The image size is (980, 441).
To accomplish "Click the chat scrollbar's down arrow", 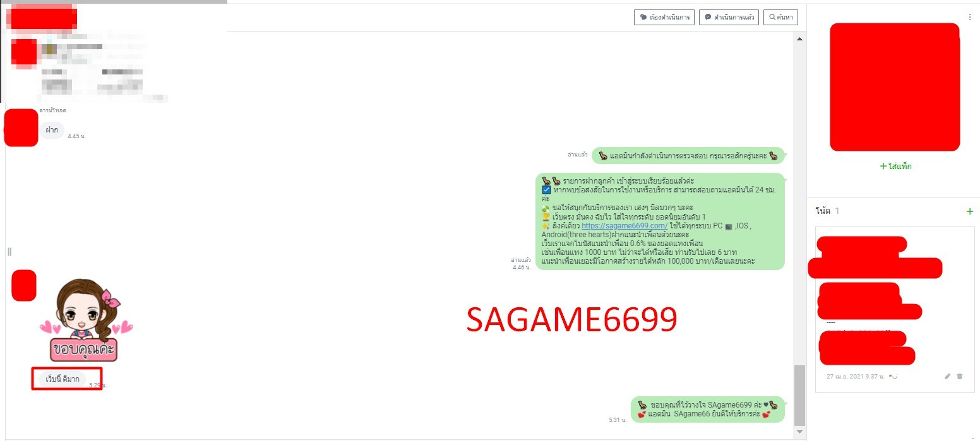I will 799,432.
